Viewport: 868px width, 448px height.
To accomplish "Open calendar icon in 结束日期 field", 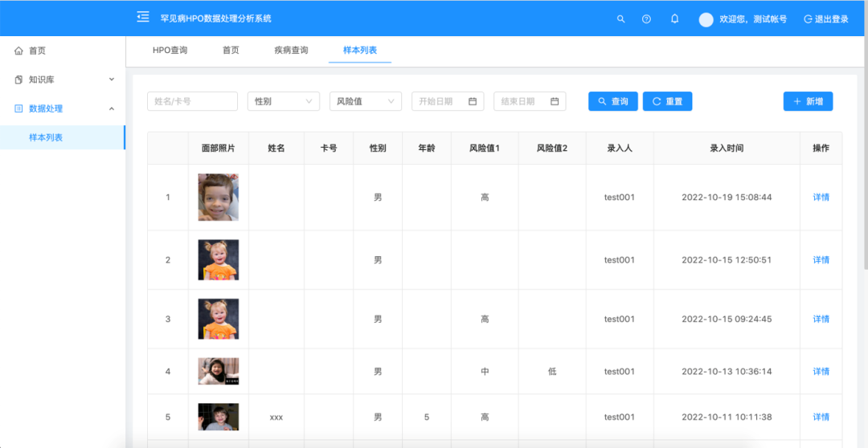I will [x=554, y=101].
